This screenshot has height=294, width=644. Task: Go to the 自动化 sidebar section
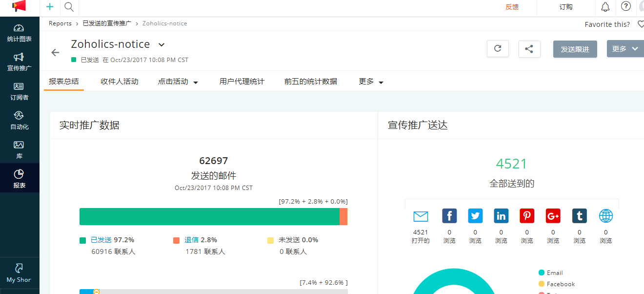[19, 121]
